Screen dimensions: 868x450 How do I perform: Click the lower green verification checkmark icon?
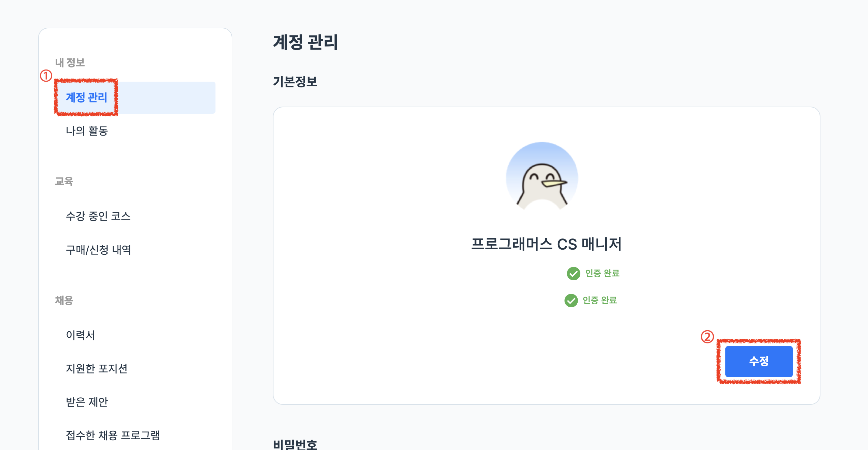point(571,301)
